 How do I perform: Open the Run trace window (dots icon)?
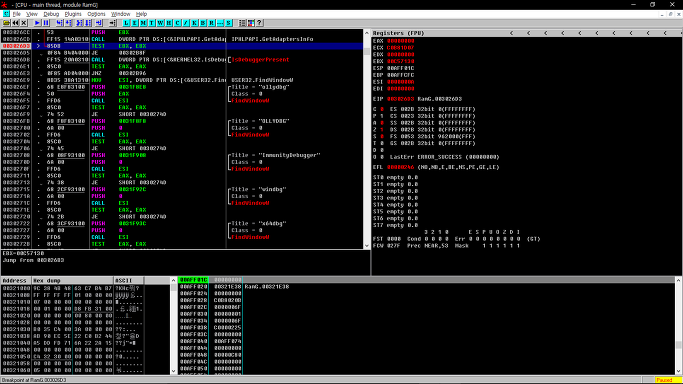tap(220, 23)
